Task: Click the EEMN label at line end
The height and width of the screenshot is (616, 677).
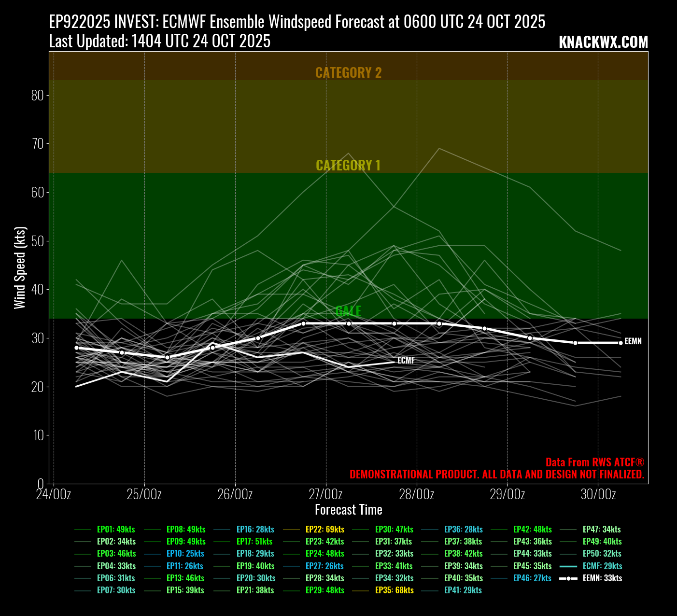Action: click(633, 341)
